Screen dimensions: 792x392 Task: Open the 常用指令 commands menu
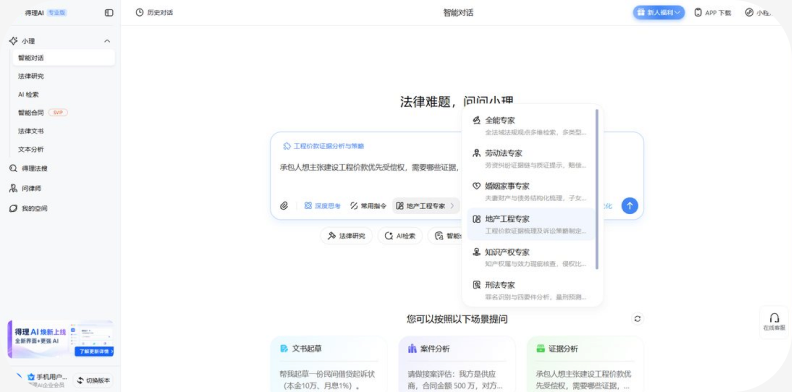[368, 206]
